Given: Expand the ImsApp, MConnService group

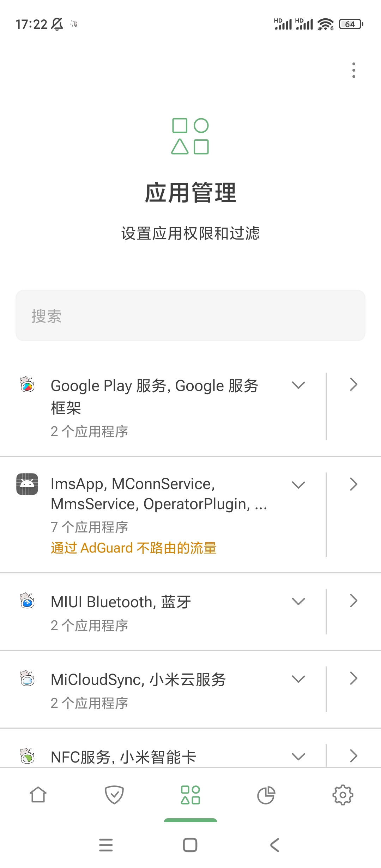Looking at the screenshot, I should tap(298, 485).
